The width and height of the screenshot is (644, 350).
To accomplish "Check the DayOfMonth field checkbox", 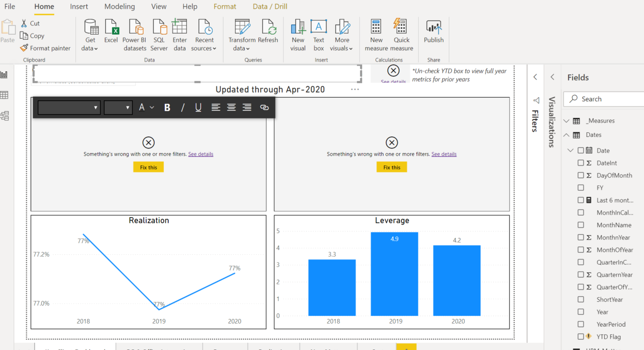I will (581, 175).
